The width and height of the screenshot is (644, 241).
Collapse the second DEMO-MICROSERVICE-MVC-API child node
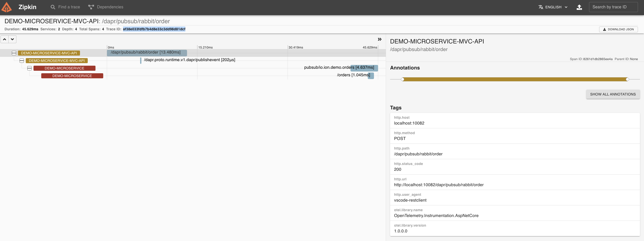(x=22, y=60)
